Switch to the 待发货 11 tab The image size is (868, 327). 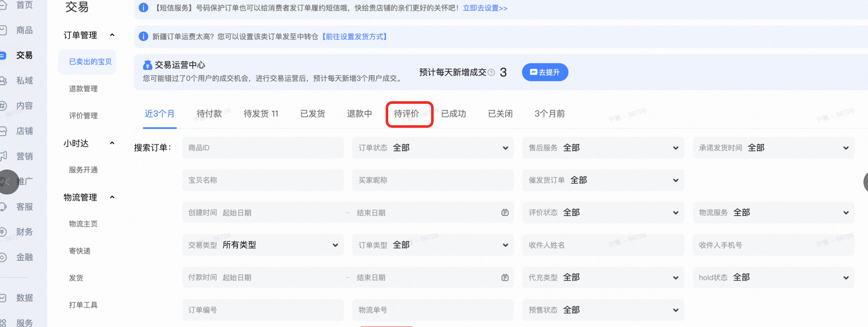click(261, 114)
